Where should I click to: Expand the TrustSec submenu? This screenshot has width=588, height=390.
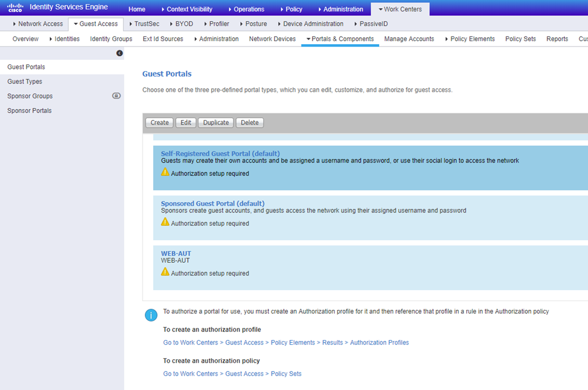pyautogui.click(x=144, y=24)
